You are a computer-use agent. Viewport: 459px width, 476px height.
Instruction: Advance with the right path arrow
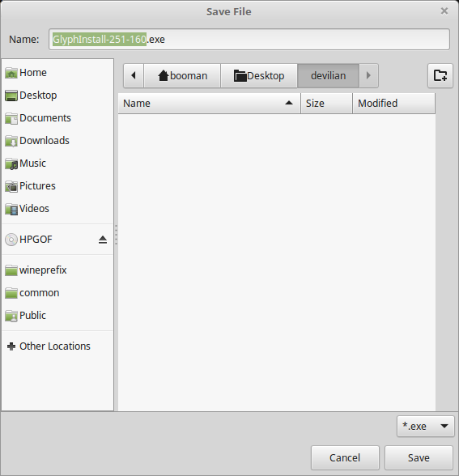coord(368,75)
